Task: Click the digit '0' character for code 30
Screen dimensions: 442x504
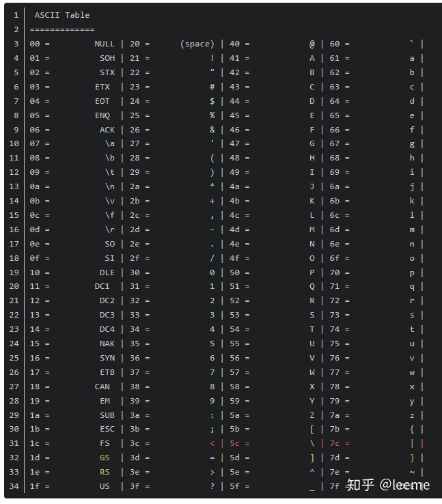Action: [212, 272]
